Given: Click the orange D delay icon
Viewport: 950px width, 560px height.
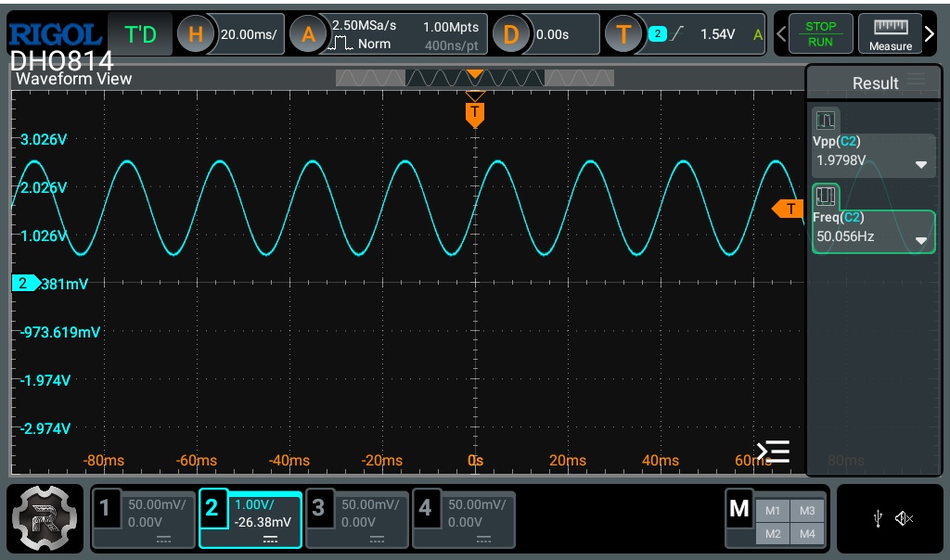Looking at the screenshot, I should click(x=511, y=34).
